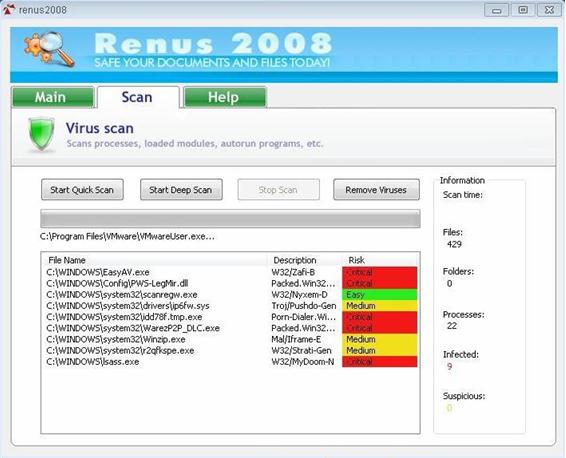Click the Remove Viruses button
Image resolution: width=566 pixels, height=458 pixels.
coord(376,189)
